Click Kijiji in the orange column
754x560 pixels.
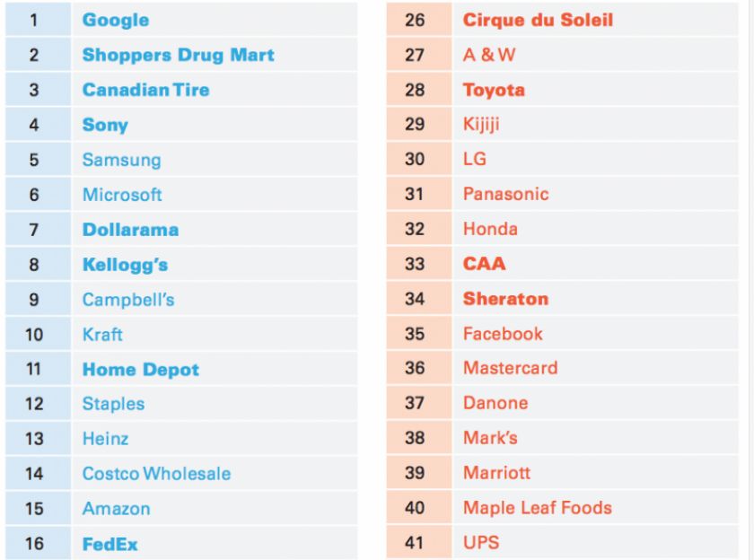(481, 125)
